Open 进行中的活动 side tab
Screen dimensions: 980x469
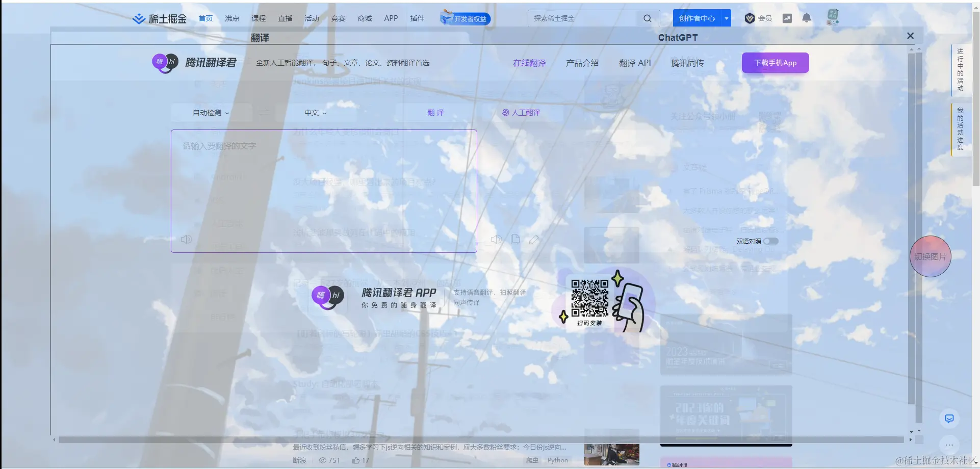click(x=961, y=70)
